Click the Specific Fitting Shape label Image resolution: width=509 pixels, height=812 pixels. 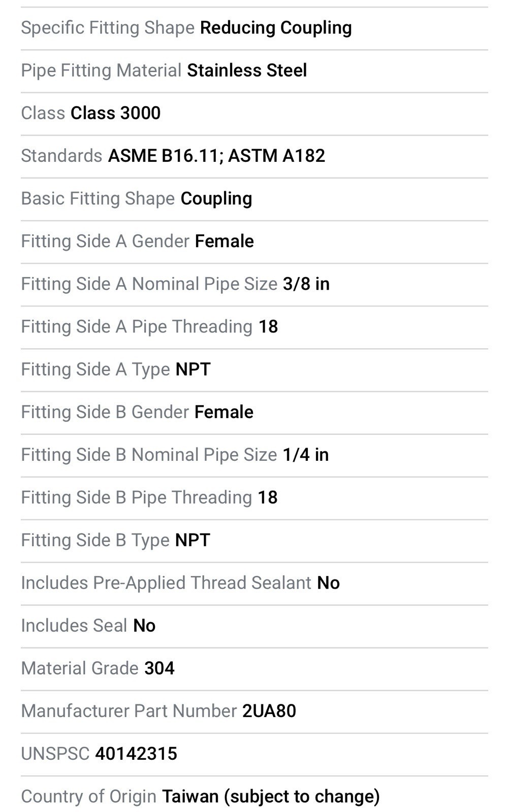[108, 28]
